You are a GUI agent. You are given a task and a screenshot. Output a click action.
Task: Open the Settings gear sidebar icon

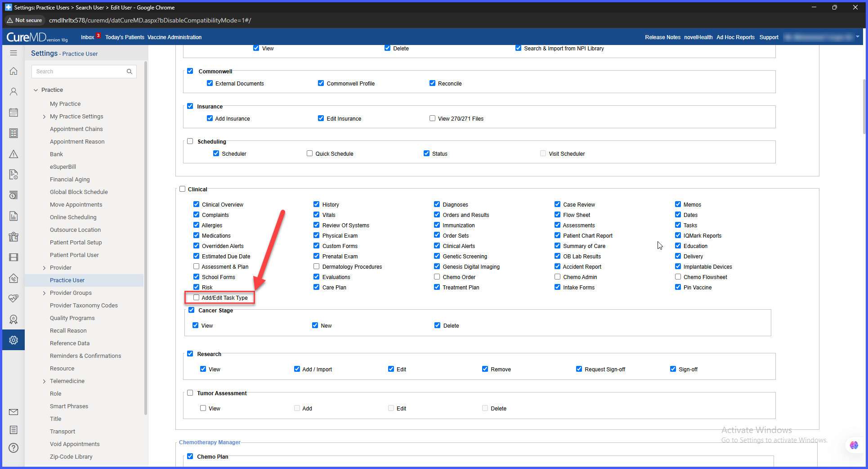point(13,340)
